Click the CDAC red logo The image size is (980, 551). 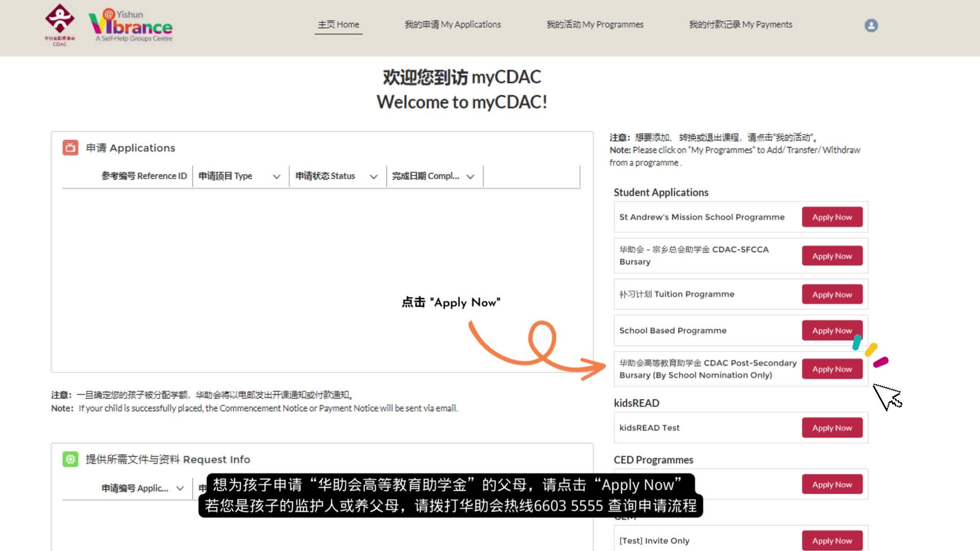(60, 25)
